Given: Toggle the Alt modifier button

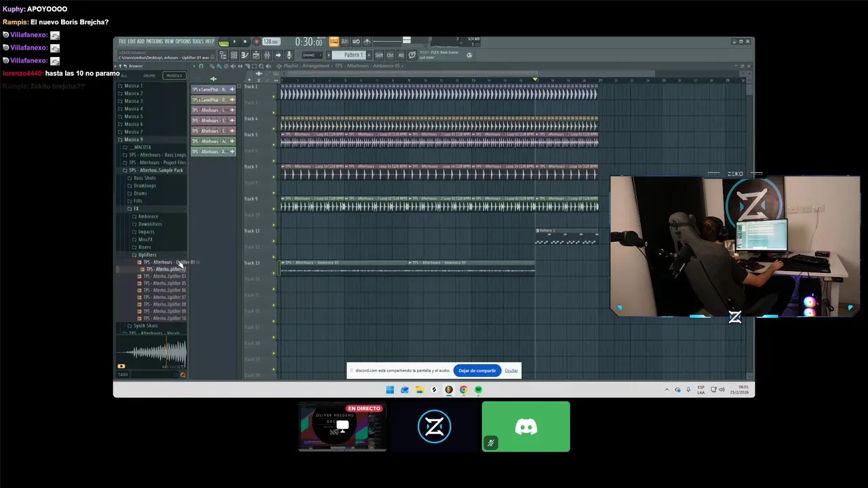Looking at the screenshot, I should [x=401, y=55].
